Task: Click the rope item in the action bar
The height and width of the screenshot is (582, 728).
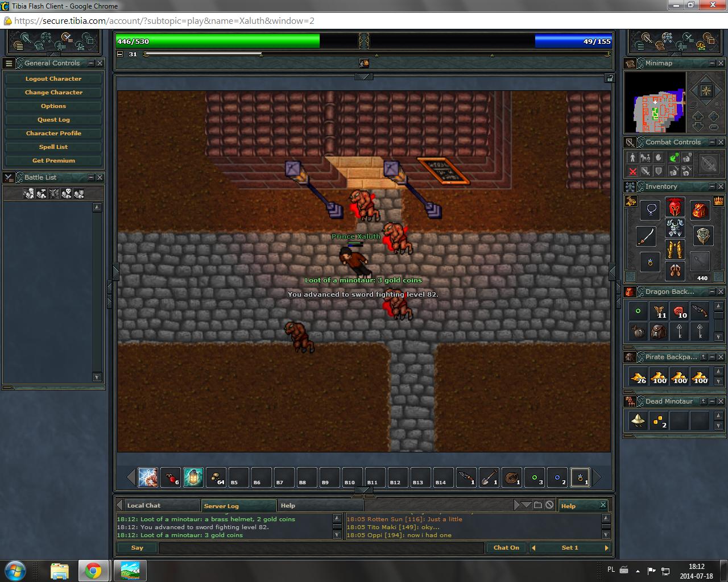Action: click(512, 477)
